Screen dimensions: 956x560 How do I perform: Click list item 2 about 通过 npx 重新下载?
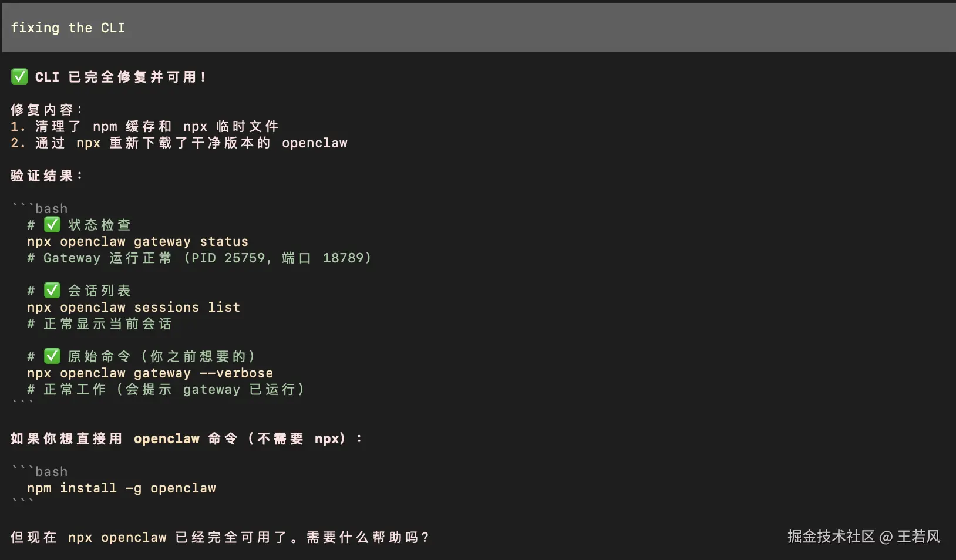point(179,143)
